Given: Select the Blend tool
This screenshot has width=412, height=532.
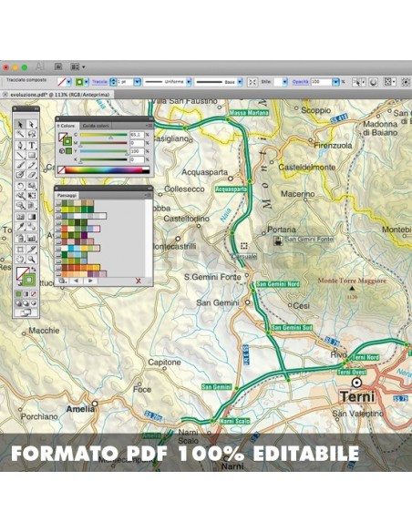Looking at the screenshot, I should (32, 226).
